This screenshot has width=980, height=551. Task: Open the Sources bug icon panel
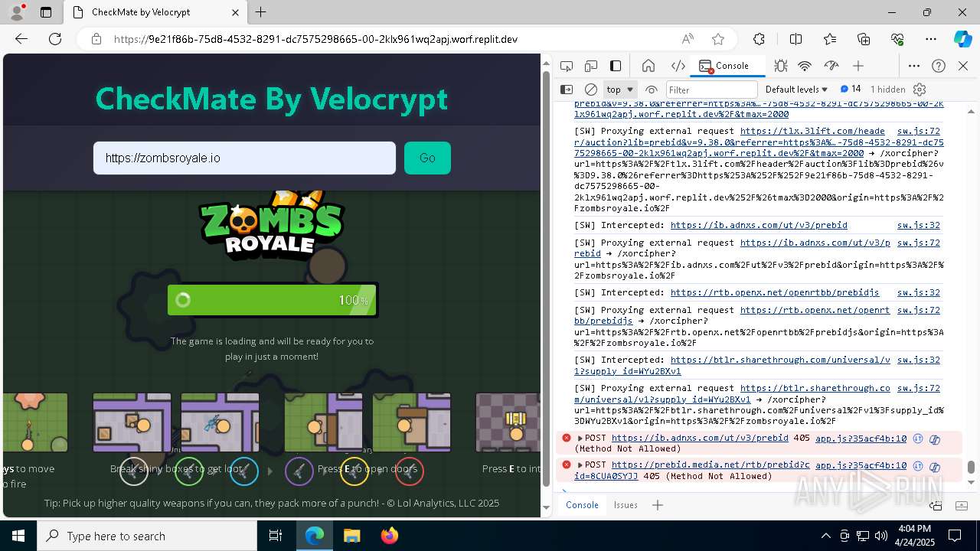[x=780, y=66]
